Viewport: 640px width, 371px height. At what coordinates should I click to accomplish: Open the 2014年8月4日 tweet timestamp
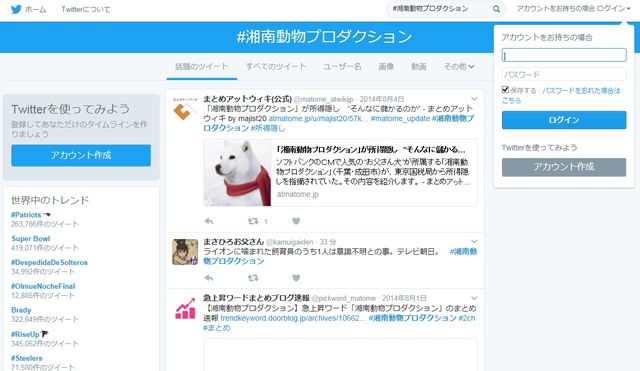point(382,99)
